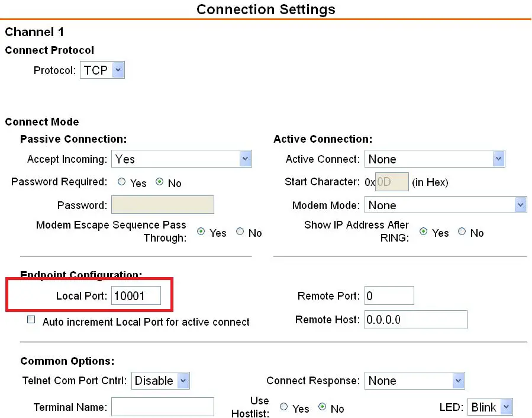Select Yes for Use Hostlist
532x418 pixels.
(x=284, y=407)
